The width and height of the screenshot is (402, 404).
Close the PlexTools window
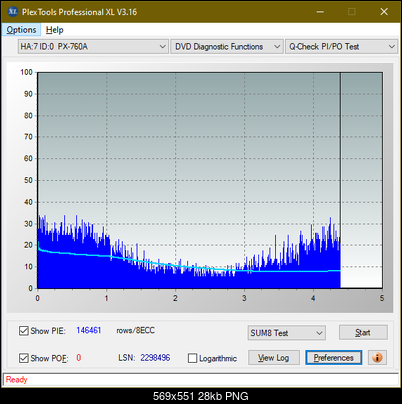pos(384,12)
